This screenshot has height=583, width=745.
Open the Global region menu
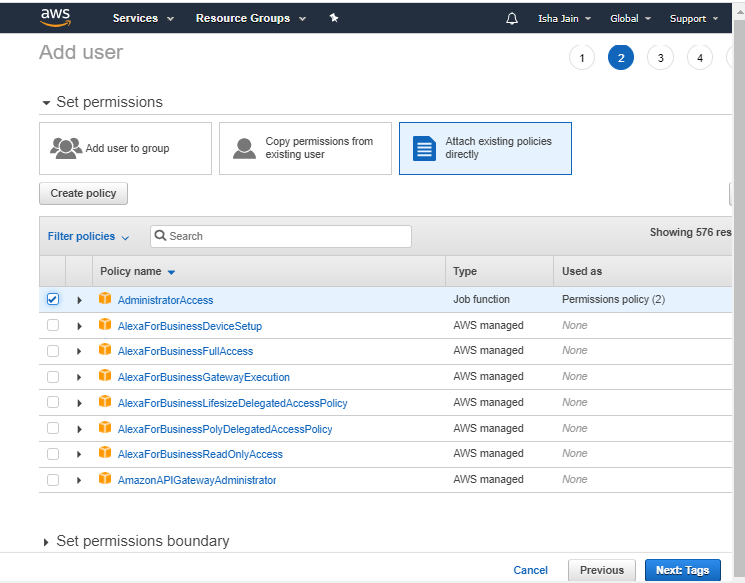[x=630, y=19]
